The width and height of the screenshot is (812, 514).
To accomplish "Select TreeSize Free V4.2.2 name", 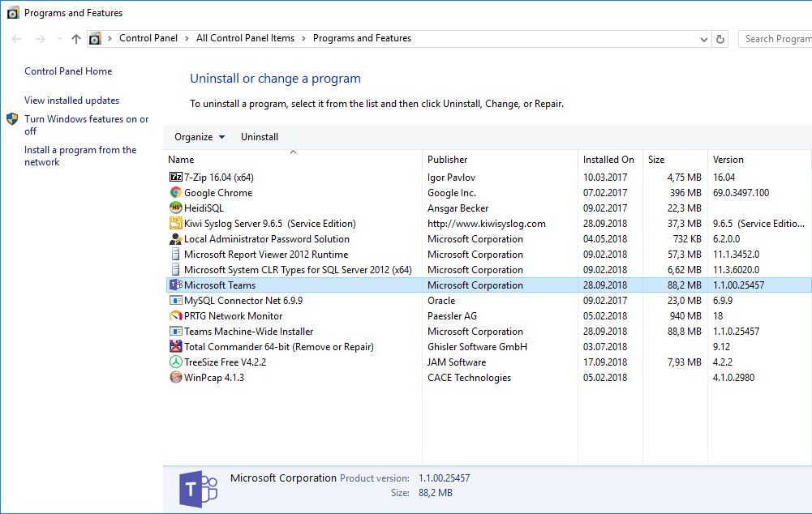I will pos(225,362).
